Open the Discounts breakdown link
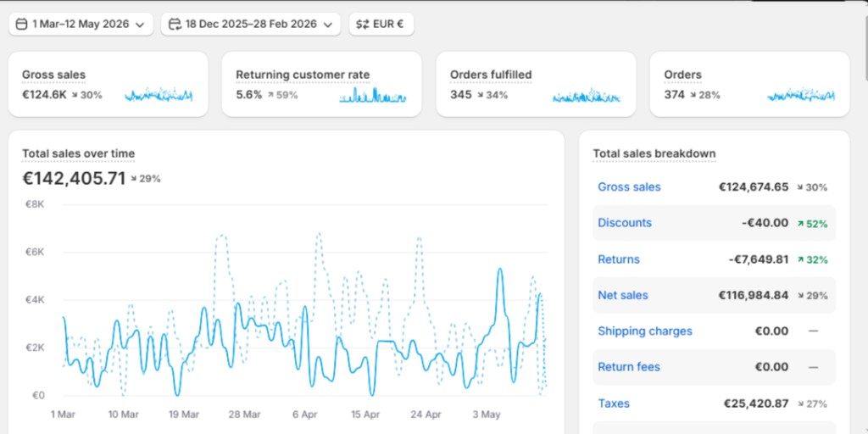This screenshot has height=434, width=868. pos(625,223)
